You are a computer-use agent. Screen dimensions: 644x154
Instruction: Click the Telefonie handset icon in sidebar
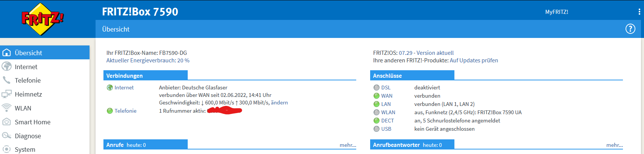tap(7, 80)
